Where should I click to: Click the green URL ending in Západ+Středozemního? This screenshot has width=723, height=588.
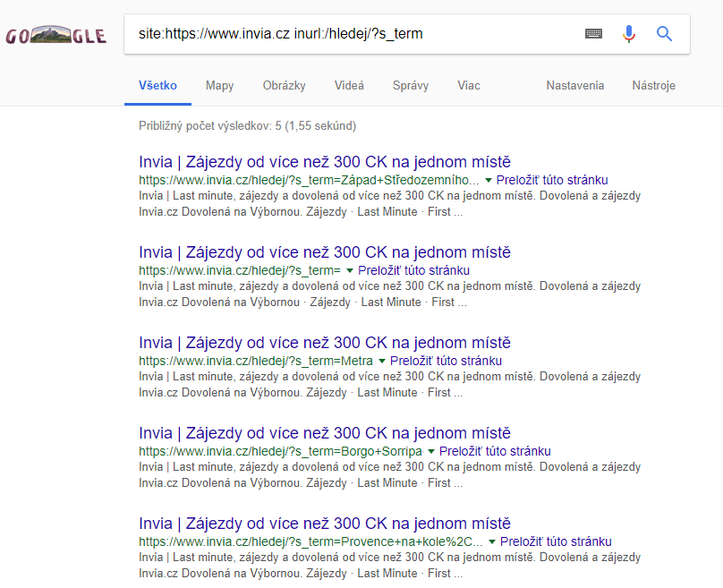pyautogui.click(x=309, y=180)
